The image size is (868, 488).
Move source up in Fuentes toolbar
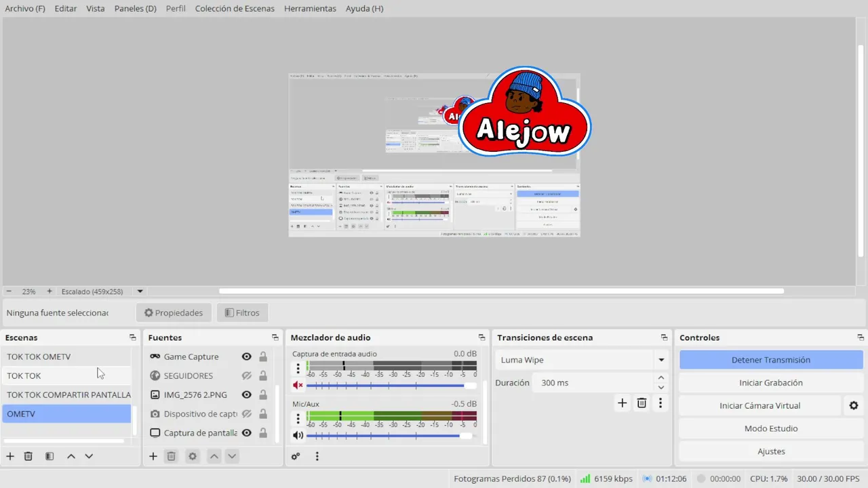(214, 456)
